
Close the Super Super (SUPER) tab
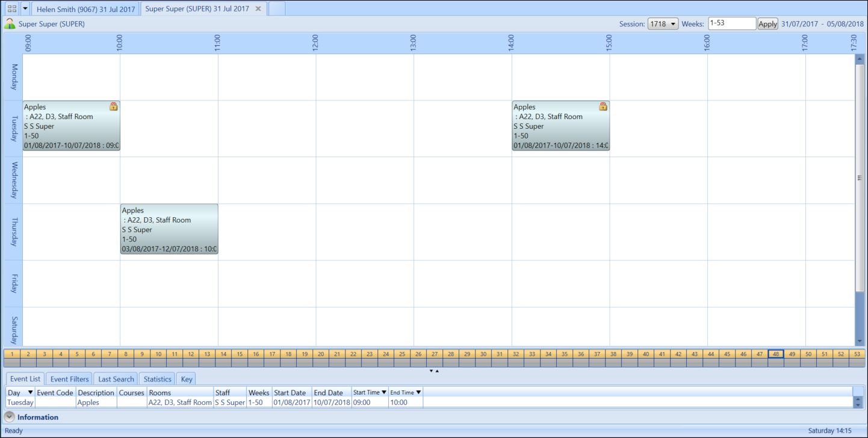pyautogui.click(x=258, y=8)
